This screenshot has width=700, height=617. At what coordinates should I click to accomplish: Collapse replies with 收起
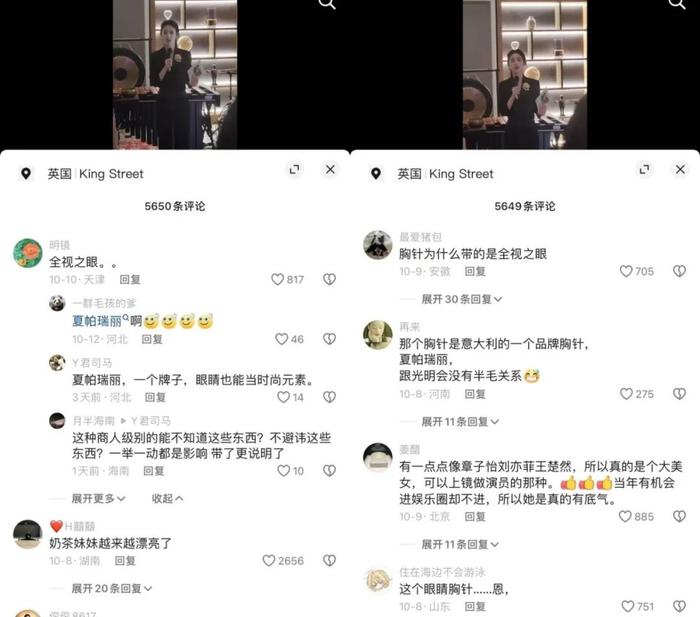(x=167, y=498)
